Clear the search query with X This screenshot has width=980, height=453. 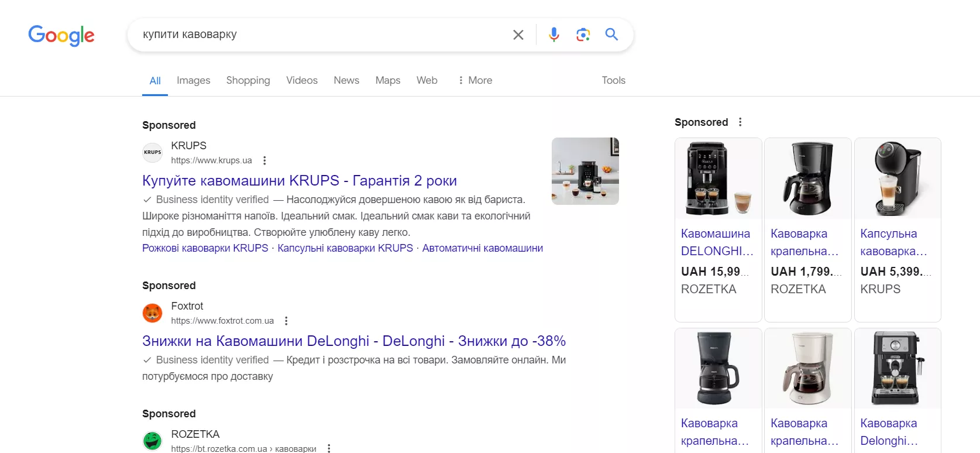[518, 35]
